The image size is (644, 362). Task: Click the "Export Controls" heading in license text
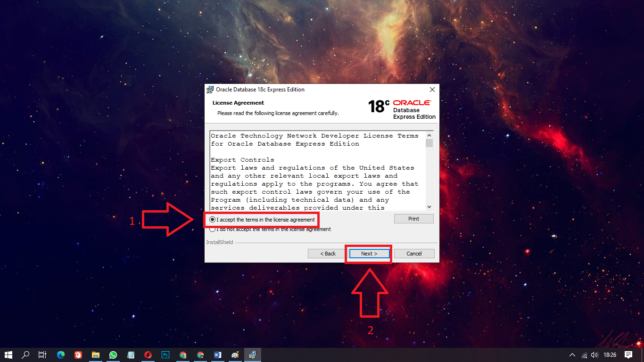[x=242, y=160]
